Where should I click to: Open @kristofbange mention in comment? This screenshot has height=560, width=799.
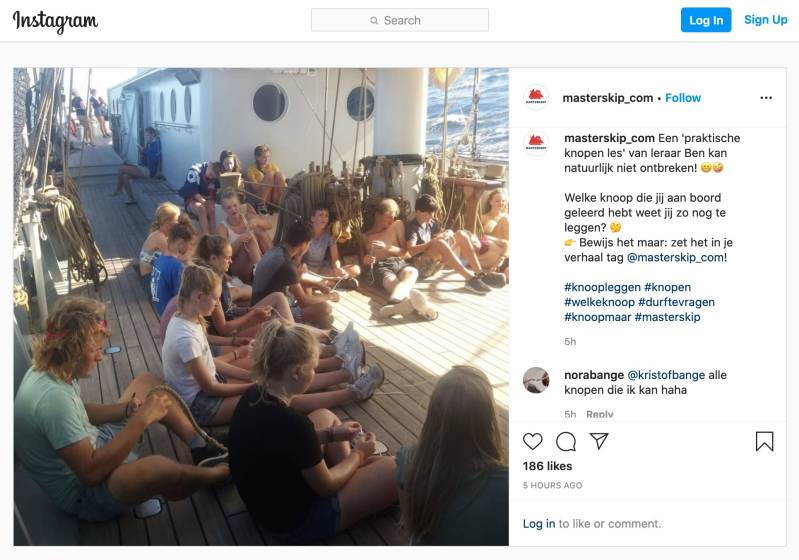[x=666, y=375]
